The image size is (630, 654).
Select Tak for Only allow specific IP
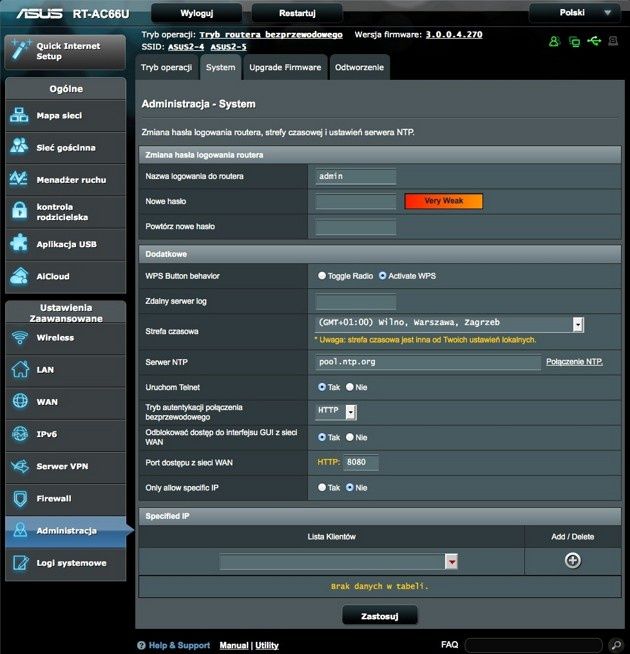pyautogui.click(x=322, y=487)
